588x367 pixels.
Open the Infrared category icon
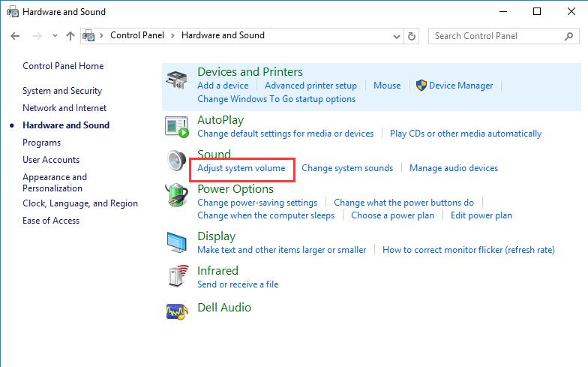(177, 277)
